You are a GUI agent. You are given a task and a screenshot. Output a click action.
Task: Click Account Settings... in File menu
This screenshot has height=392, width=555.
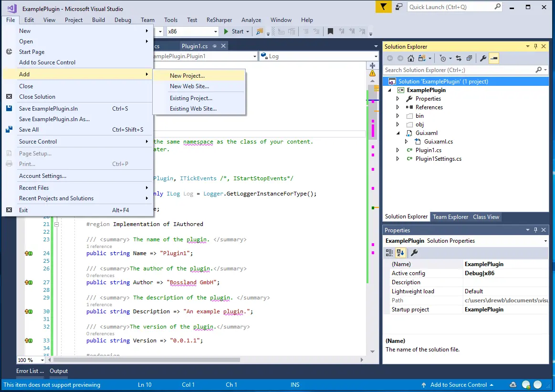click(77, 176)
